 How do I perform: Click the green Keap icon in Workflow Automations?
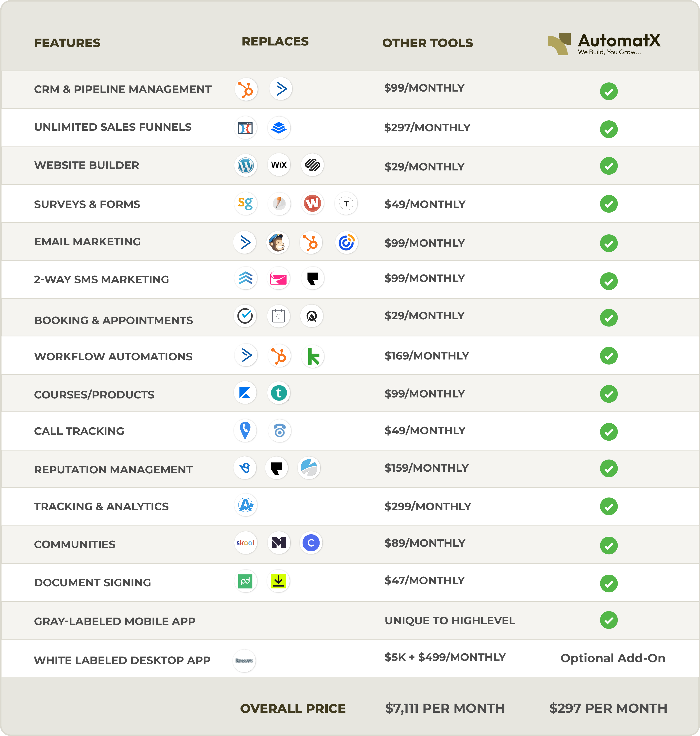[x=313, y=356]
